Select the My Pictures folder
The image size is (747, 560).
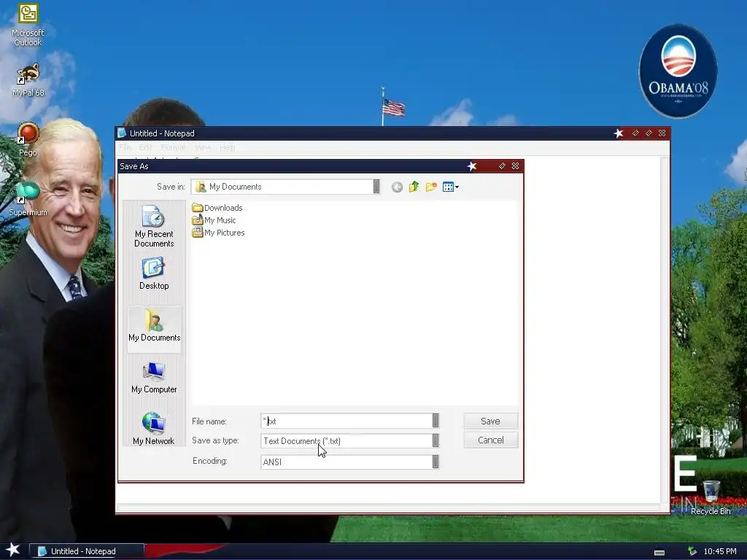[218, 233]
